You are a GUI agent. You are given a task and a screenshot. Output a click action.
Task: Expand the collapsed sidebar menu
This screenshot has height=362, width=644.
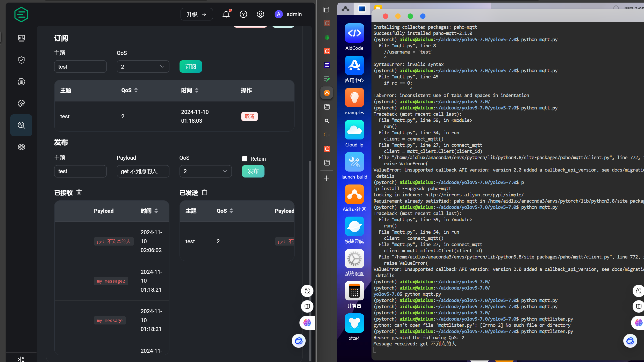click(x=21, y=359)
